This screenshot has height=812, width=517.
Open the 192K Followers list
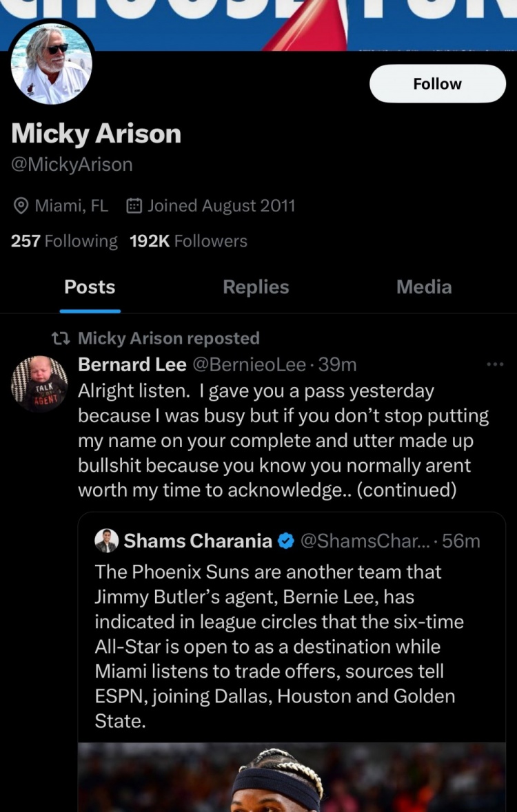pos(188,241)
